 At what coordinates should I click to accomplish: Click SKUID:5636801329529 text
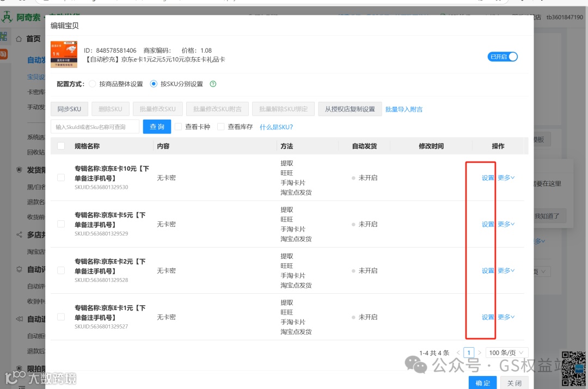(101, 233)
